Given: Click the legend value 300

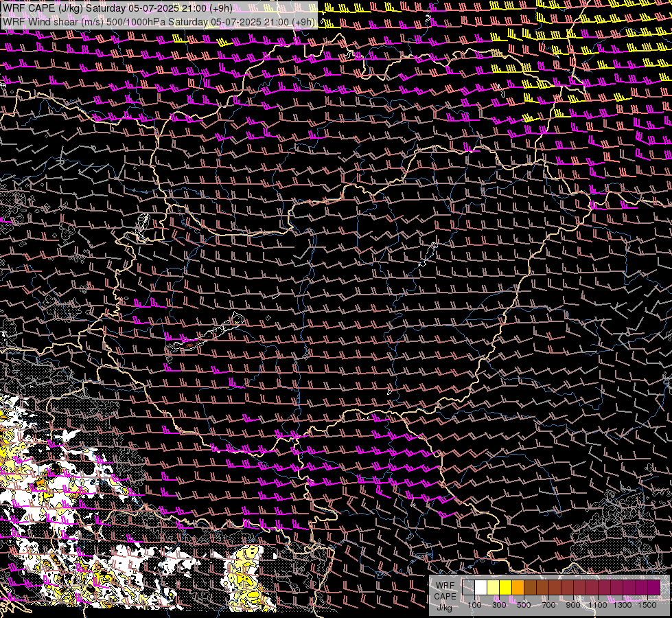Looking at the screenshot, I should [499, 605].
